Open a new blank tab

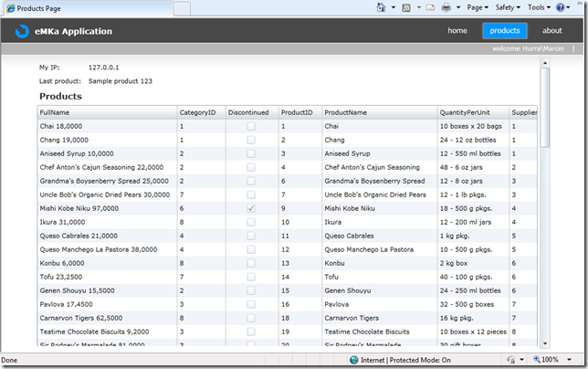coord(183,9)
